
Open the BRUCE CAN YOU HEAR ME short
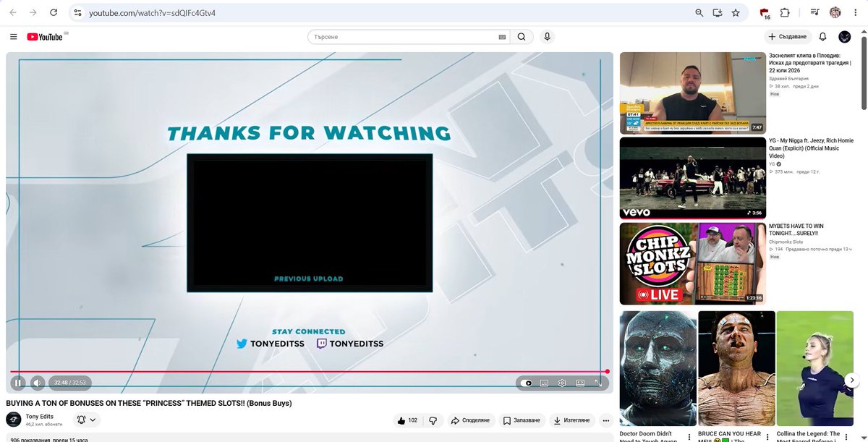tap(736, 369)
